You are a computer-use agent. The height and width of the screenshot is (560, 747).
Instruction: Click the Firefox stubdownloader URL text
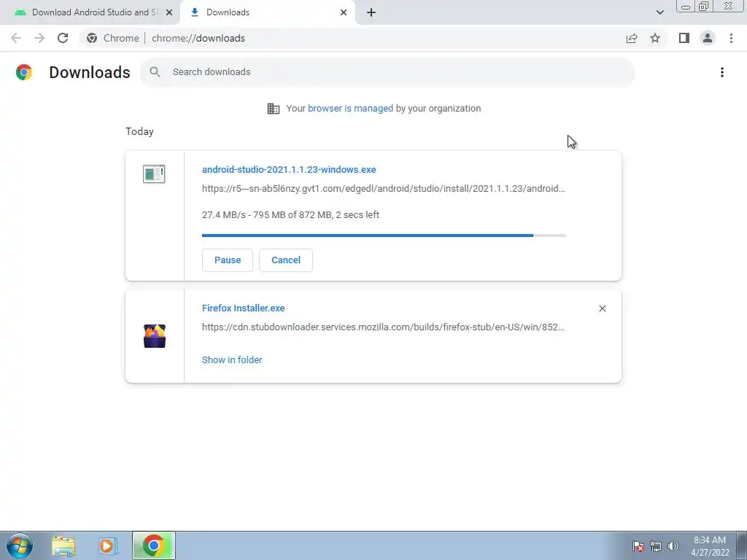[383, 327]
